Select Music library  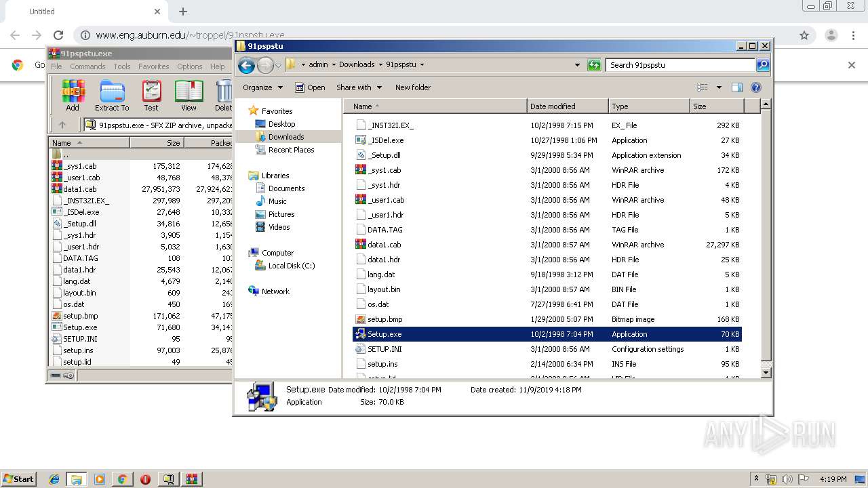(x=277, y=201)
